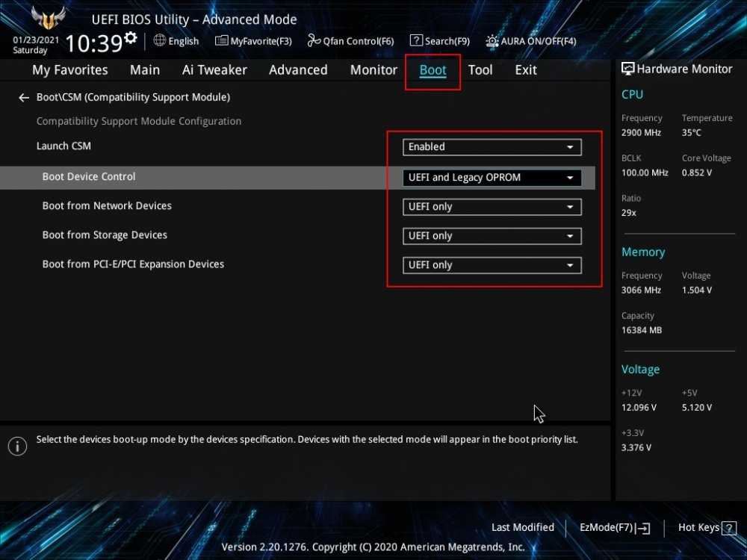
Task: Expand Boot from Network Devices dropdown
Action: 492,207
